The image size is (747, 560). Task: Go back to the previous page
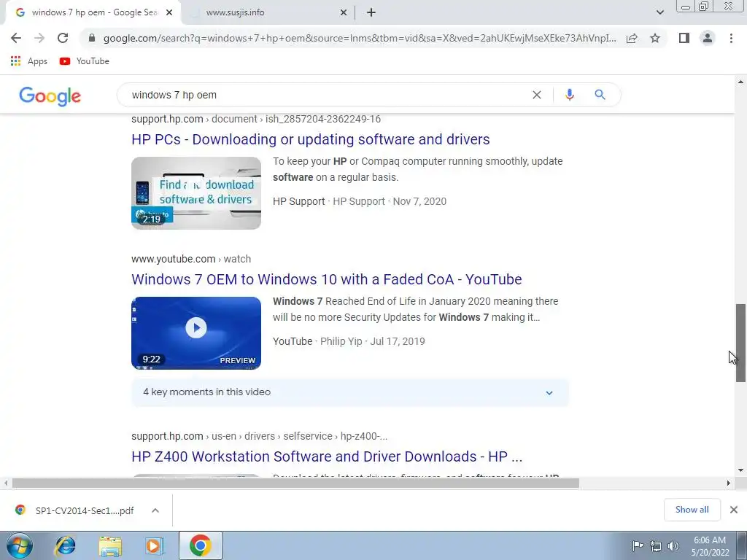[16, 38]
